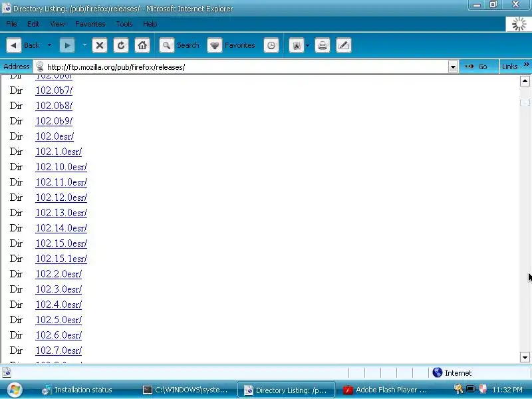Viewport: 532px width, 399px height.
Task: Open the 102.7.0esr/ directory link
Action: [x=59, y=350]
